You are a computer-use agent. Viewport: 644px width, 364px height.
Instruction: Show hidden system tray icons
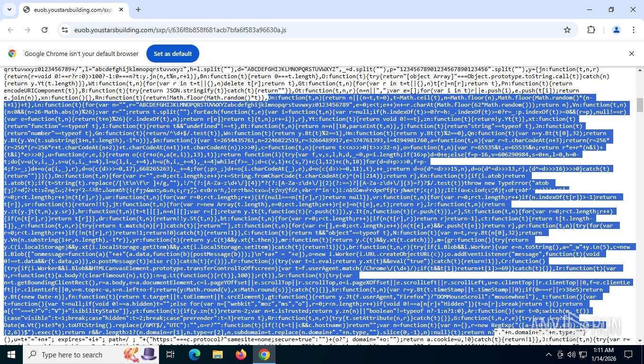click(549, 355)
